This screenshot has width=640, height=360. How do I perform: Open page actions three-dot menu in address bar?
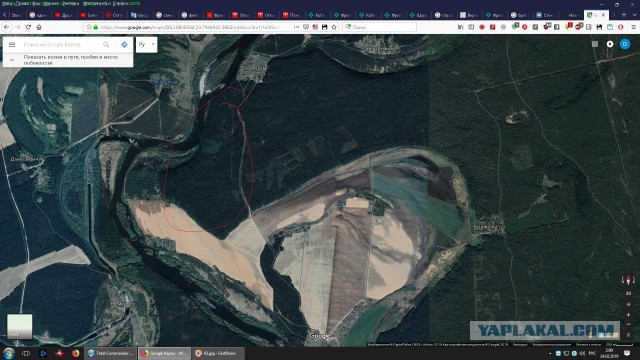point(296,27)
